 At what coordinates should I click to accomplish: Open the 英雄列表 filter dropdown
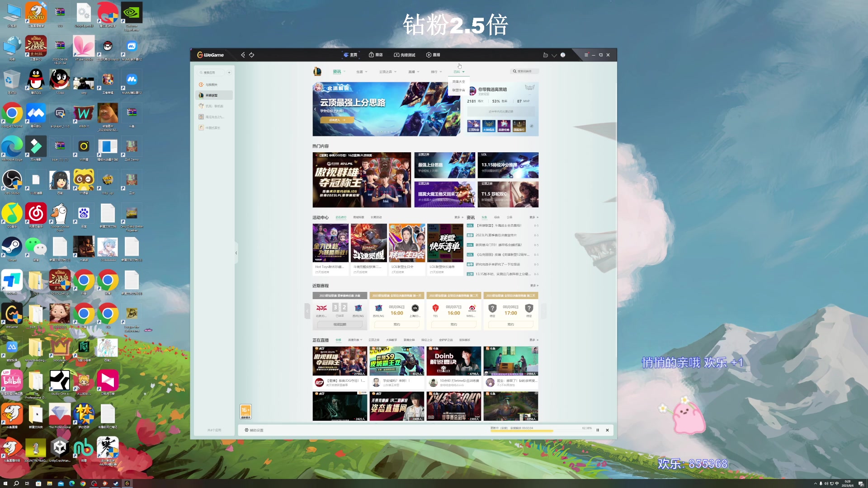355,340
